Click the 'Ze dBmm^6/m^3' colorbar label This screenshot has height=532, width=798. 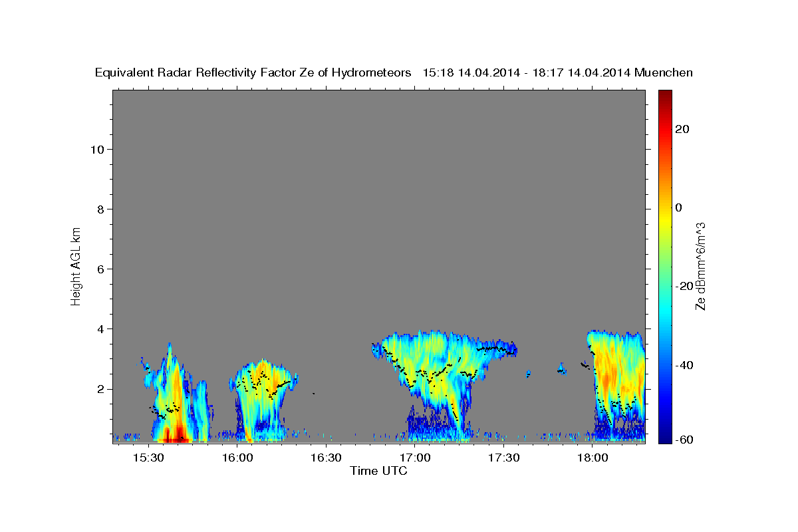click(x=700, y=265)
